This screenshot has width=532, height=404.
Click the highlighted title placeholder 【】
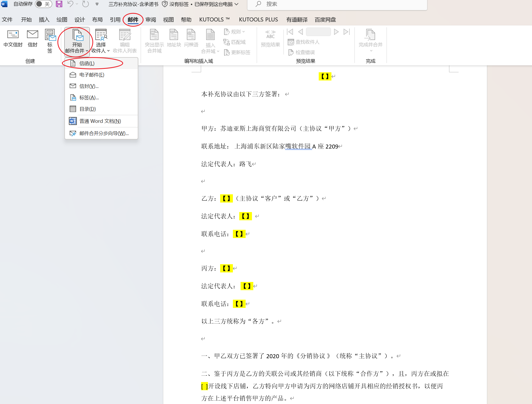(x=325, y=77)
